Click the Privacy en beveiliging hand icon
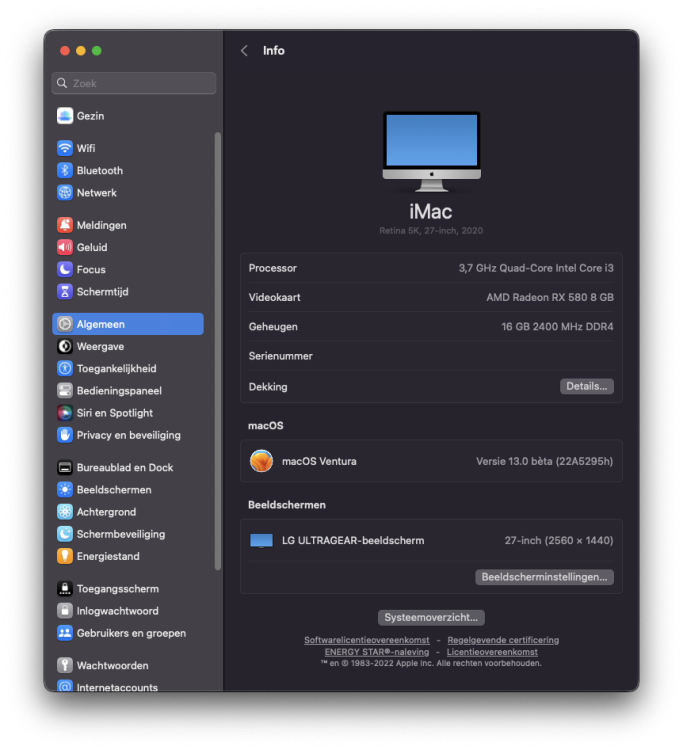683x750 pixels. pyautogui.click(x=65, y=435)
